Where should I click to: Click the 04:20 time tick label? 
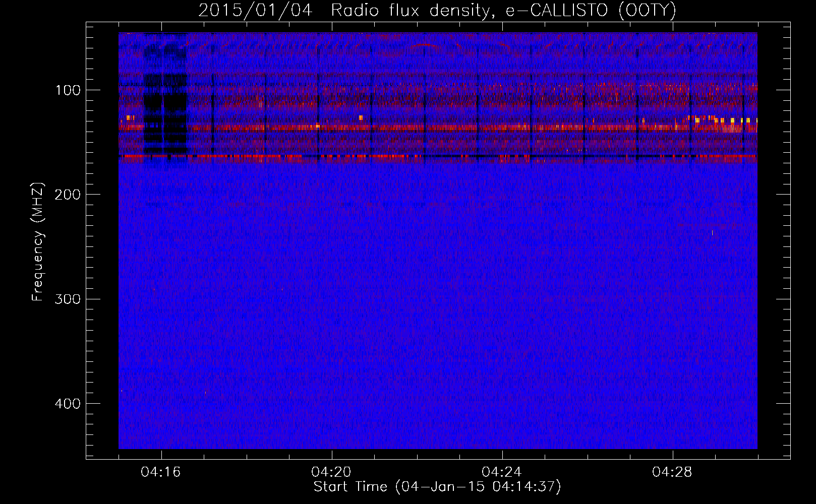tap(331, 472)
